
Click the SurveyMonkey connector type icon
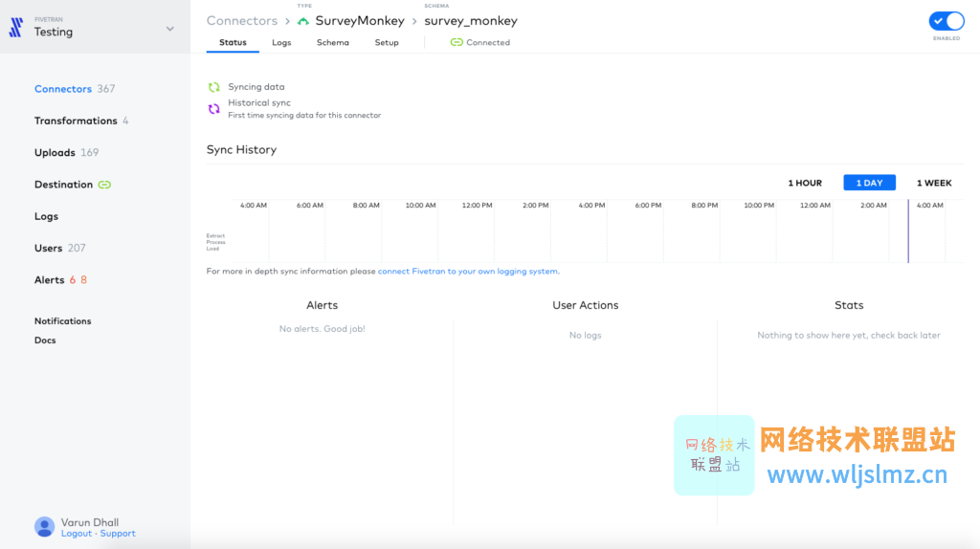(x=303, y=21)
